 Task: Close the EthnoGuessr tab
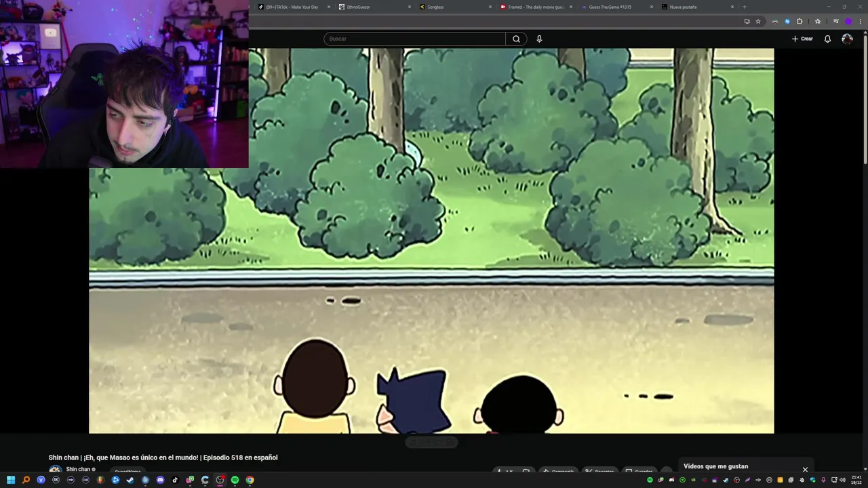(x=410, y=7)
